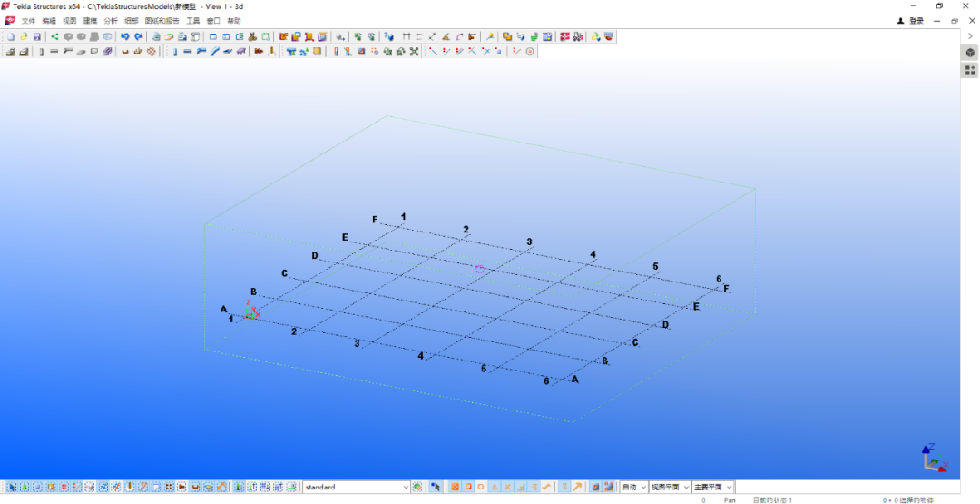Click the cube icon in right side panel
This screenshot has height=504, width=980.
click(970, 53)
